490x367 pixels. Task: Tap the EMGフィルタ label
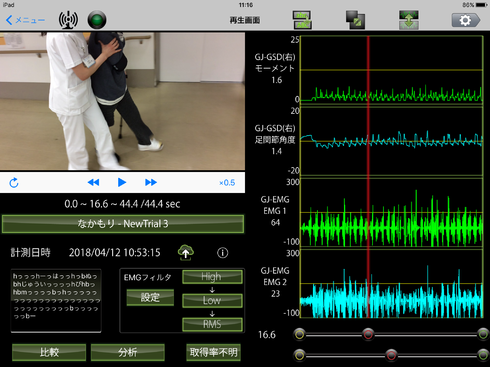148,277
